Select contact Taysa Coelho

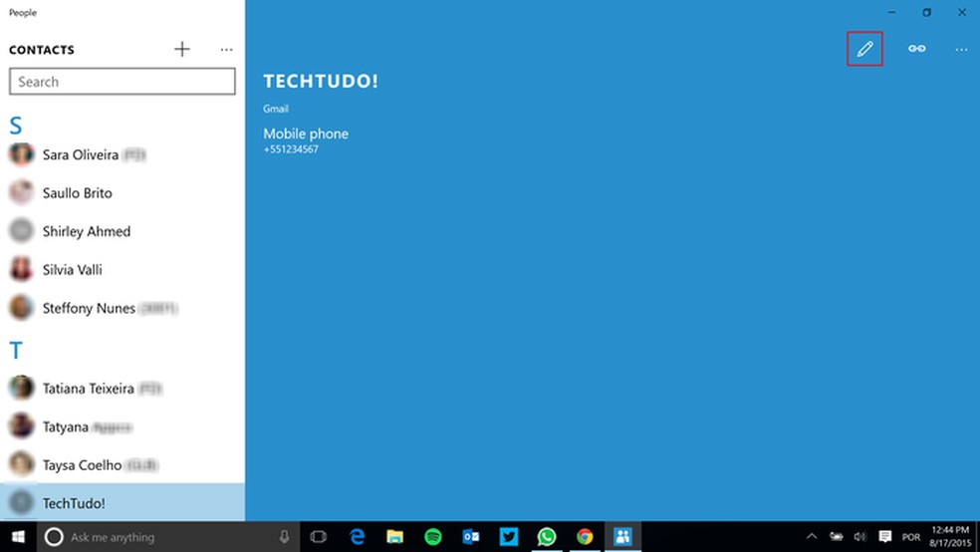click(122, 465)
